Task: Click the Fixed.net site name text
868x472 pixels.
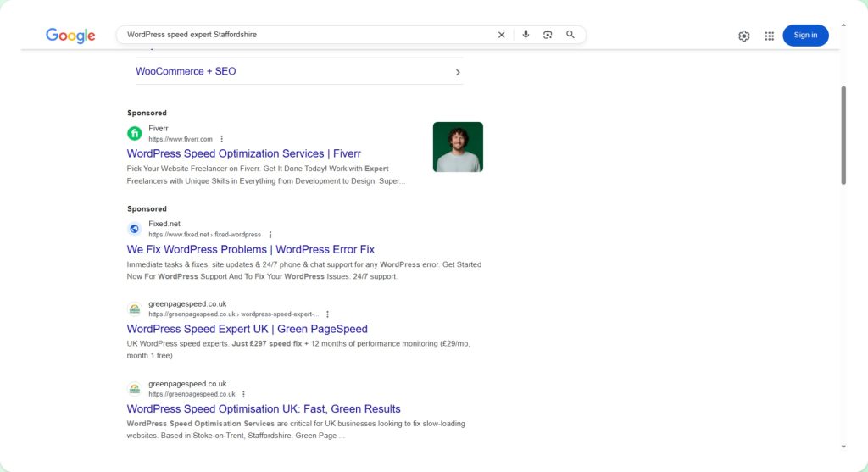Action: pos(164,224)
